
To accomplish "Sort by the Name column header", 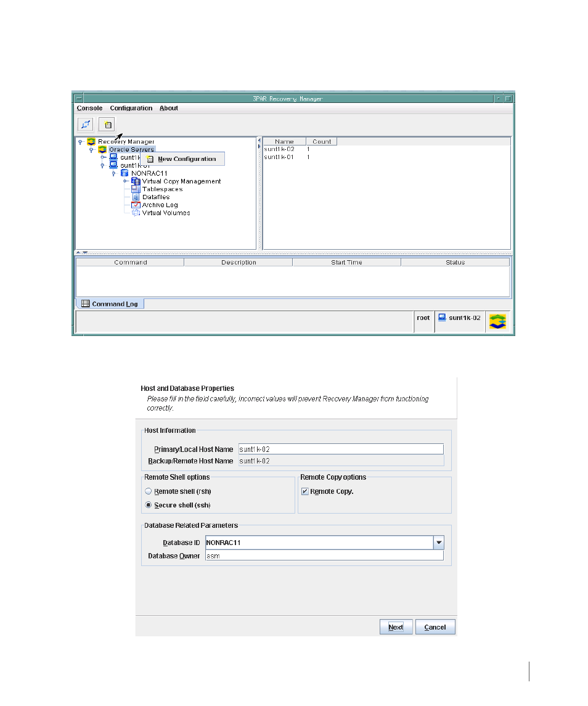I will [x=285, y=142].
